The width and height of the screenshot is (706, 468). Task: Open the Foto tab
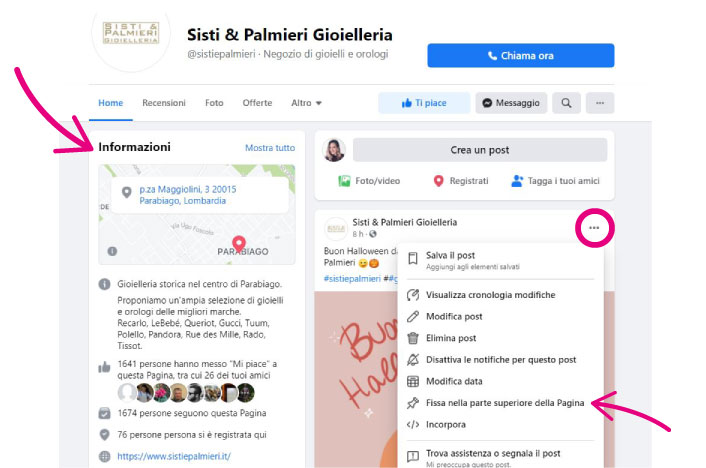pos(214,103)
